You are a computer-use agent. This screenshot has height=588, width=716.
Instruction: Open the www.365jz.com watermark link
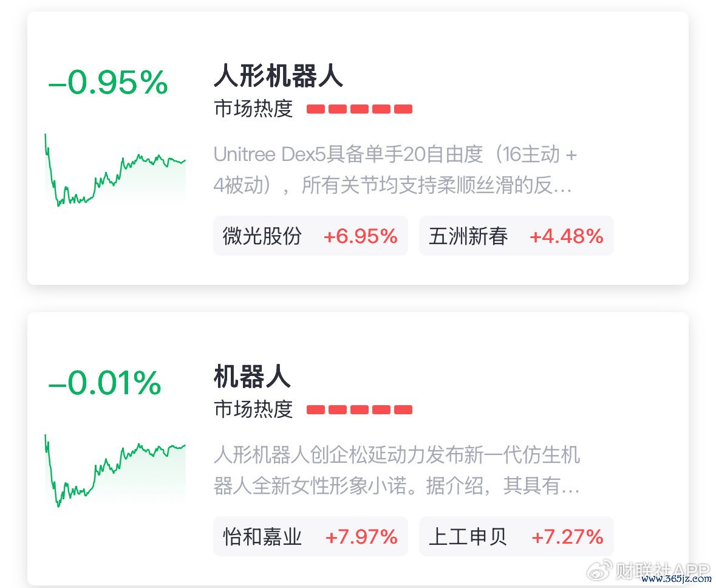click(677, 579)
